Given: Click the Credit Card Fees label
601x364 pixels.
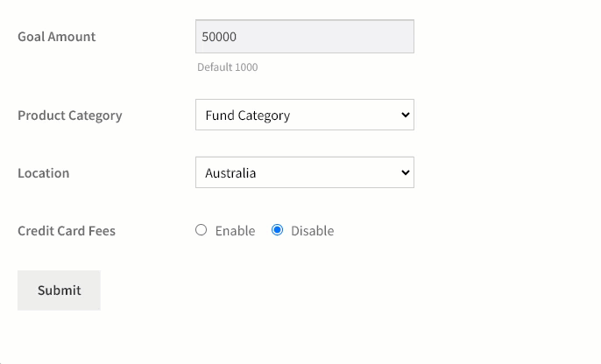Looking at the screenshot, I should pos(67,231).
